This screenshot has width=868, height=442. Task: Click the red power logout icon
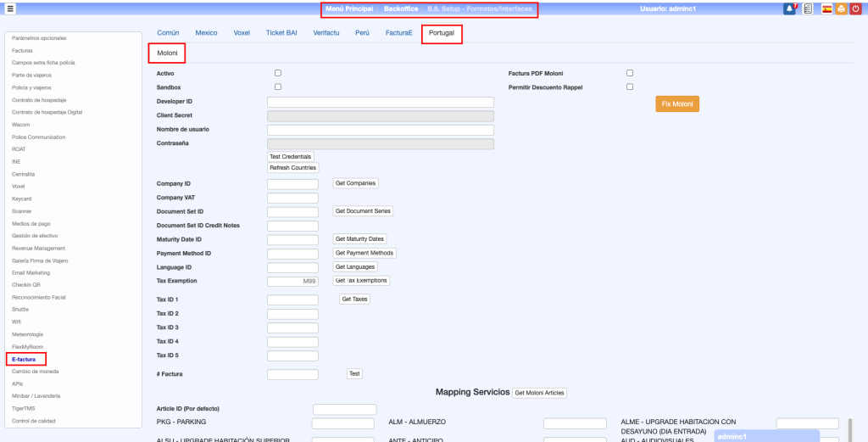point(855,8)
